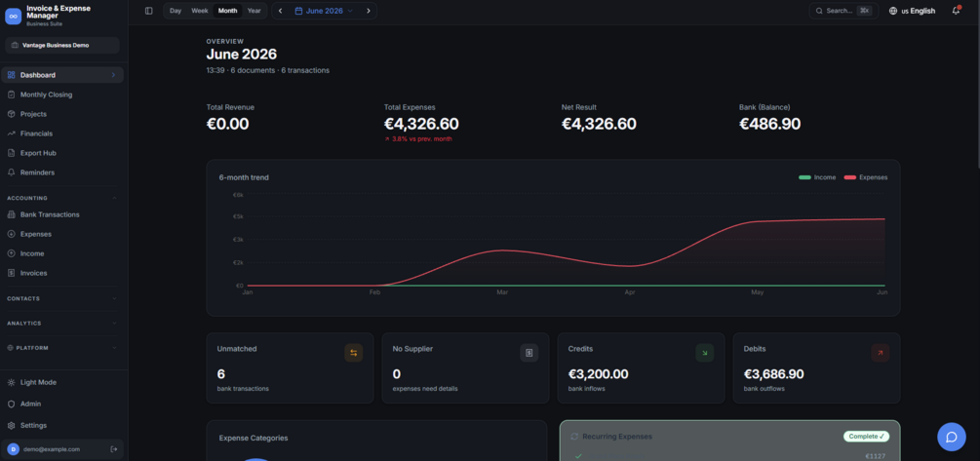Screen dimensions: 980x461
Task: Click the notification bell icon
Action: pyautogui.click(x=956, y=11)
